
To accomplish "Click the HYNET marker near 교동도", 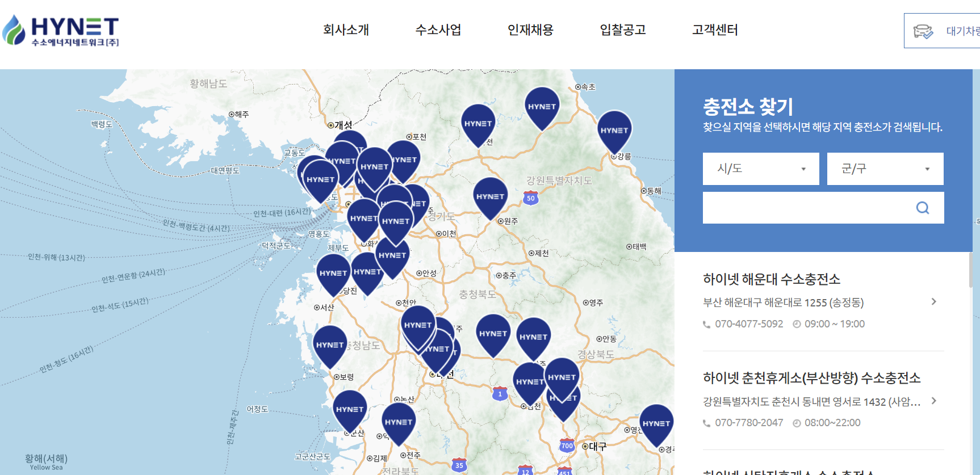I will pyautogui.click(x=320, y=180).
